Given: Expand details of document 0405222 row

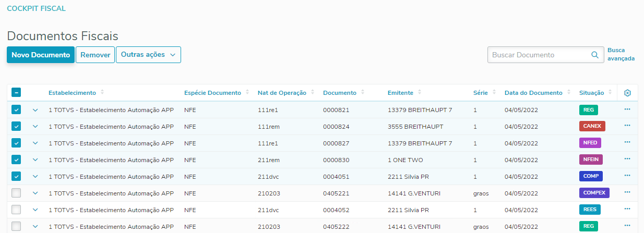Looking at the screenshot, I should coord(35,227).
